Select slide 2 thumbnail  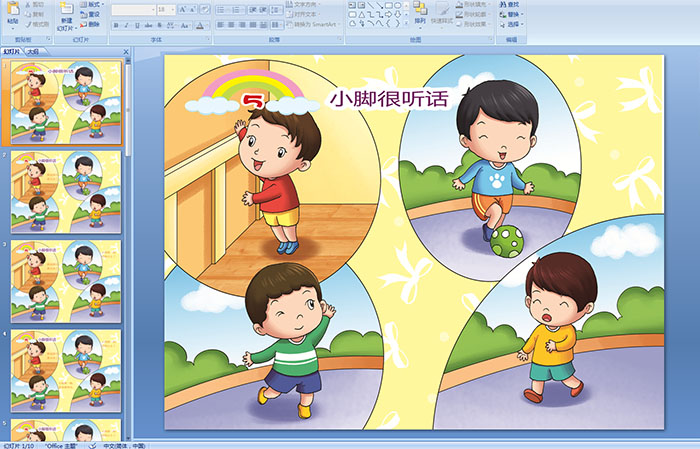[66, 192]
